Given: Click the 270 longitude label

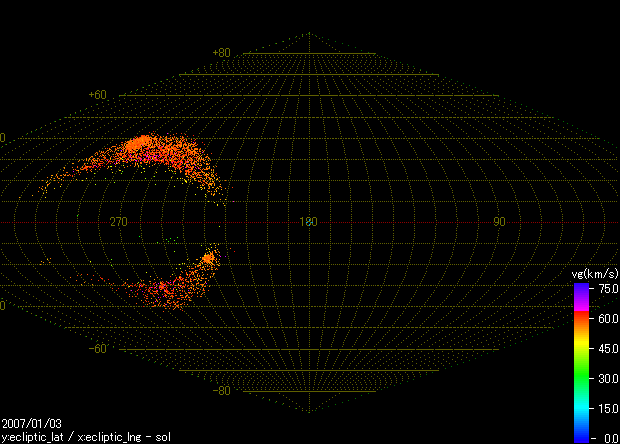Looking at the screenshot, I should 118,222.
